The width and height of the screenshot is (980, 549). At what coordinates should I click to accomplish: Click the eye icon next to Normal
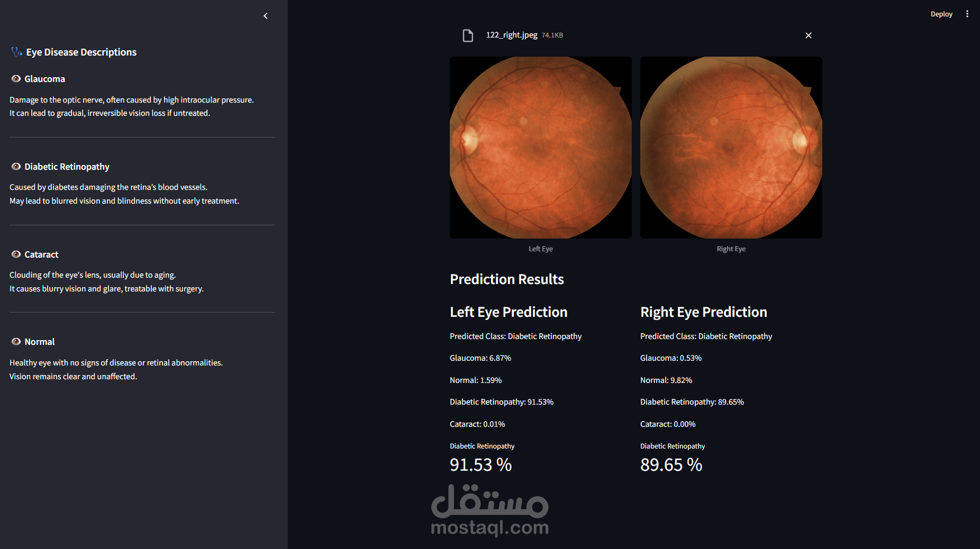pyautogui.click(x=16, y=342)
